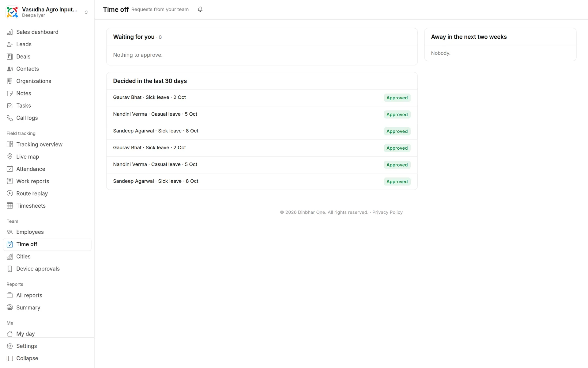This screenshot has height=368, width=588.
Task: Click the Settings gear icon
Action: click(x=10, y=346)
